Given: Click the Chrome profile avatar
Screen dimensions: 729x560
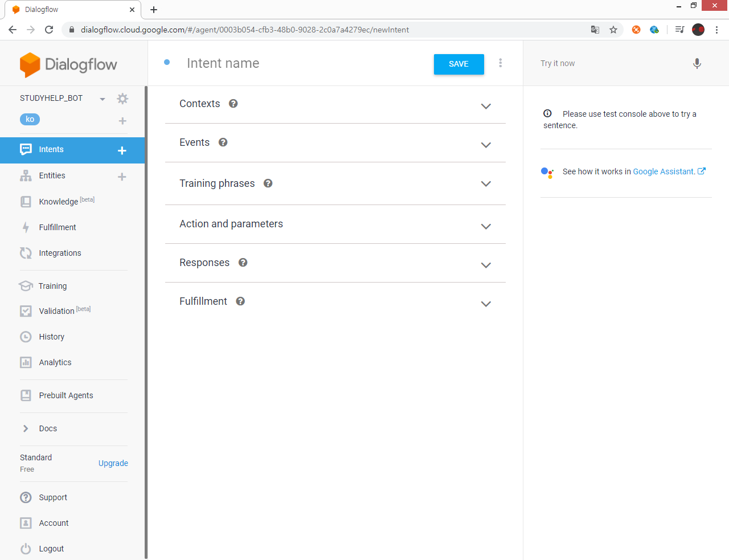Looking at the screenshot, I should 698,30.
